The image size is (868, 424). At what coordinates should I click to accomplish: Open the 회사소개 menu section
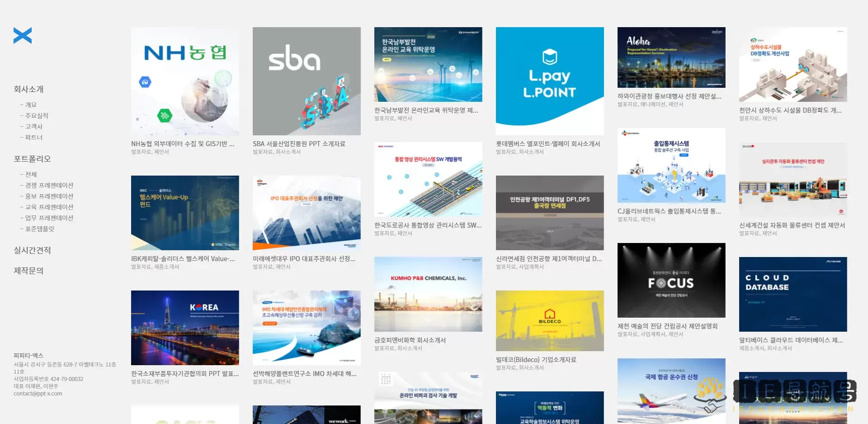click(28, 89)
